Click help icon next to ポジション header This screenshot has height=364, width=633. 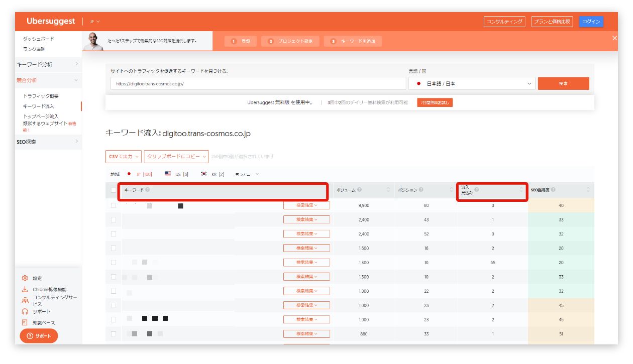tap(421, 190)
